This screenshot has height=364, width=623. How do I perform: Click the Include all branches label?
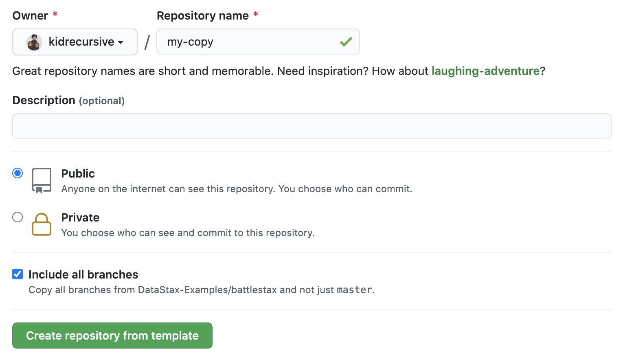coord(83,274)
